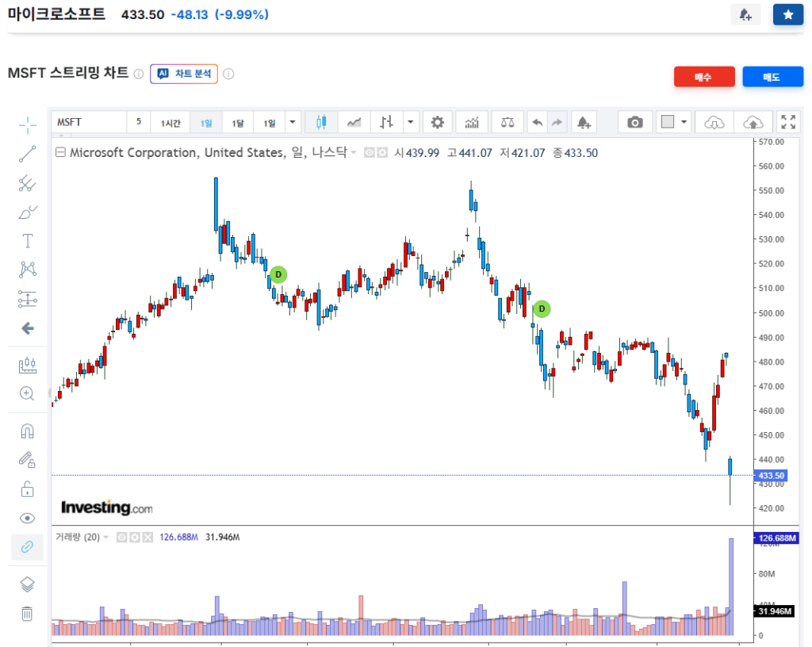Image resolution: width=812 pixels, height=647 pixels.
Task: Take a chart snapshot with camera icon
Action: pos(634,122)
